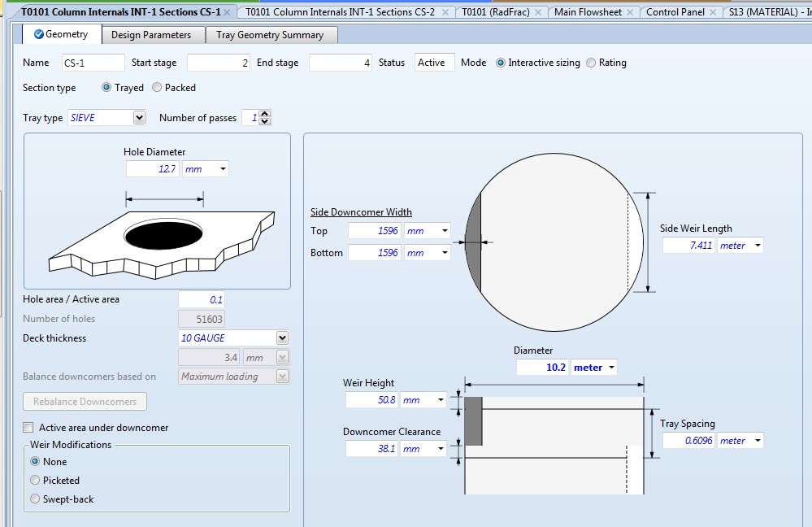
Task: Open the Tray Geometry Summary tab
Action: 270,35
